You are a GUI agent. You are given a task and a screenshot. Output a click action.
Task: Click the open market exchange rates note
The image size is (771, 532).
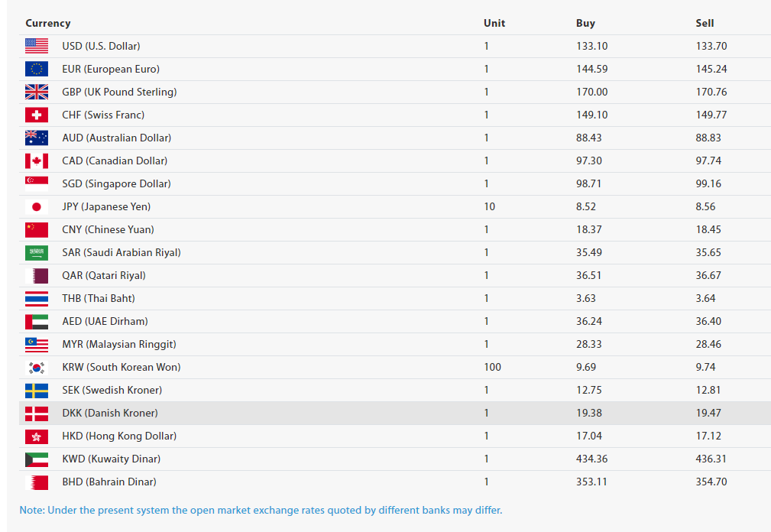click(x=261, y=510)
